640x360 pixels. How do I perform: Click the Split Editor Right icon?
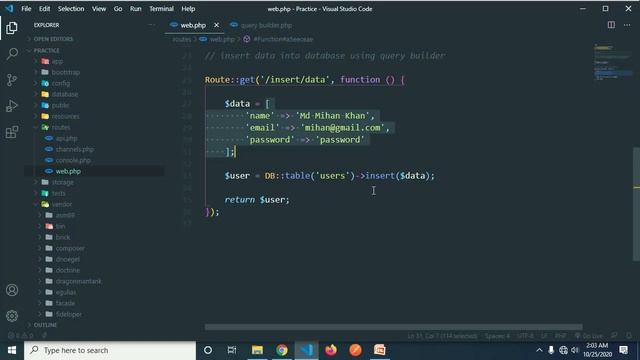(x=611, y=25)
